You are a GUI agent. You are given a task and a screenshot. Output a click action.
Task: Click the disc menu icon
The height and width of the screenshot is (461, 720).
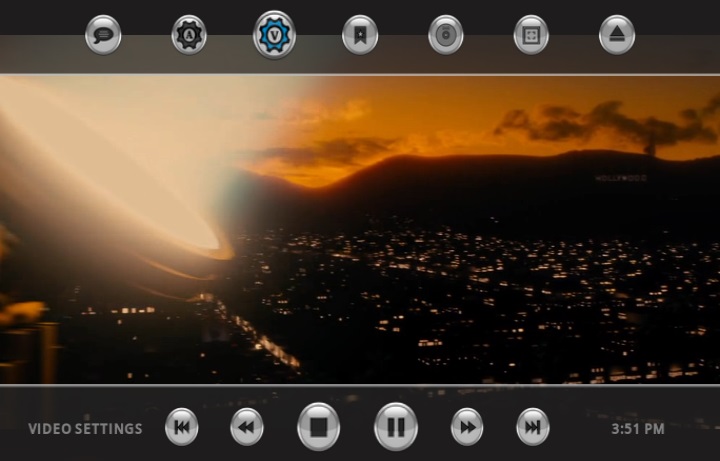coord(445,35)
